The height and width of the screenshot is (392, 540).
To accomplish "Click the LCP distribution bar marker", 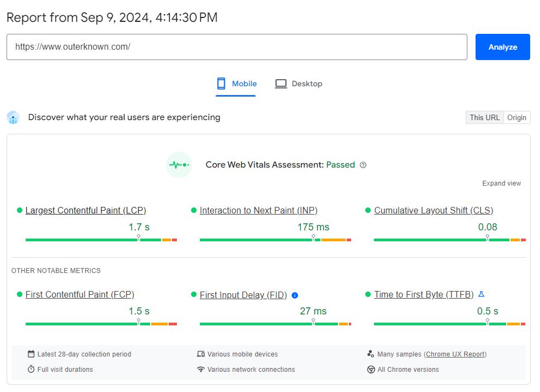I will [x=139, y=238].
